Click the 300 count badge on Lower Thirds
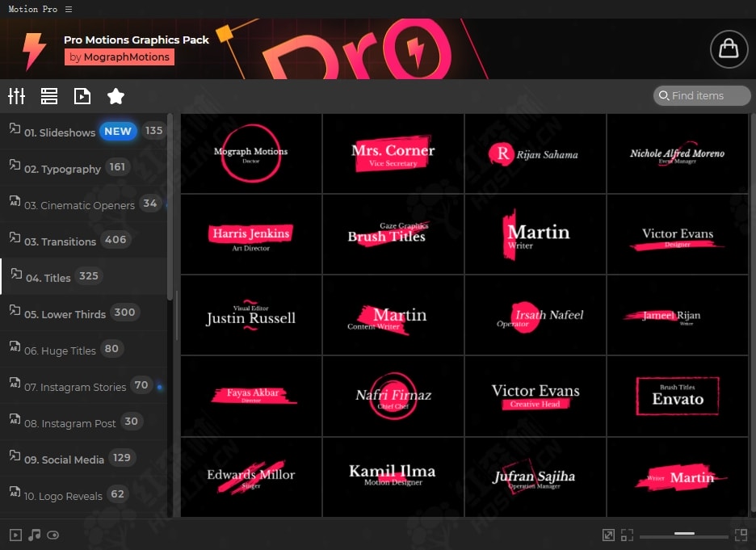This screenshot has height=550, width=756. click(124, 313)
